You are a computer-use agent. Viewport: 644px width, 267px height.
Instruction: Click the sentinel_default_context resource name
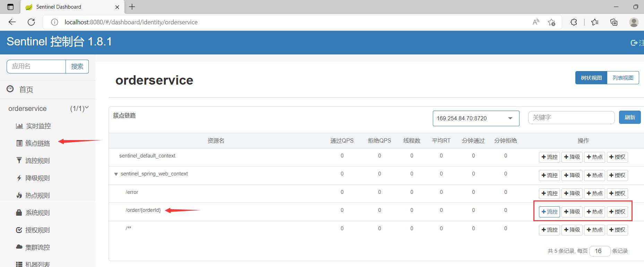[x=147, y=156]
